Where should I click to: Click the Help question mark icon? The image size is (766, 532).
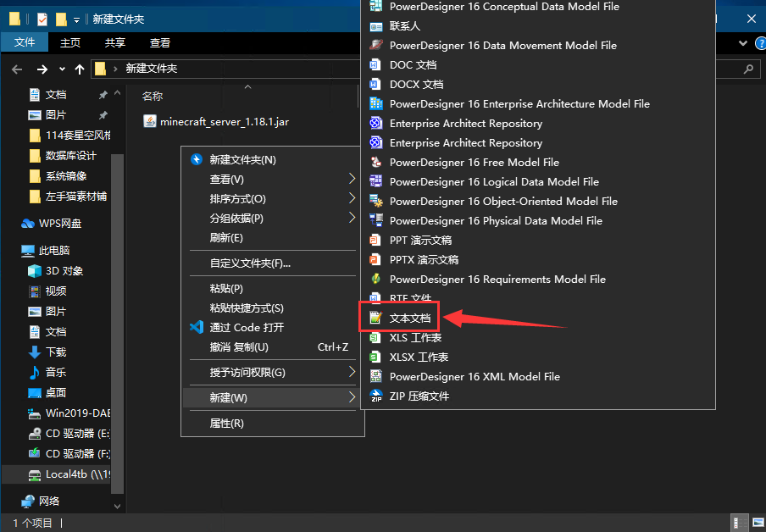760,43
